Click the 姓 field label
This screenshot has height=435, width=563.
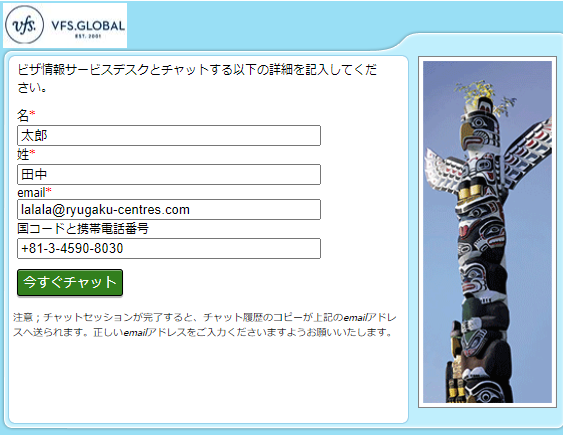23,155
